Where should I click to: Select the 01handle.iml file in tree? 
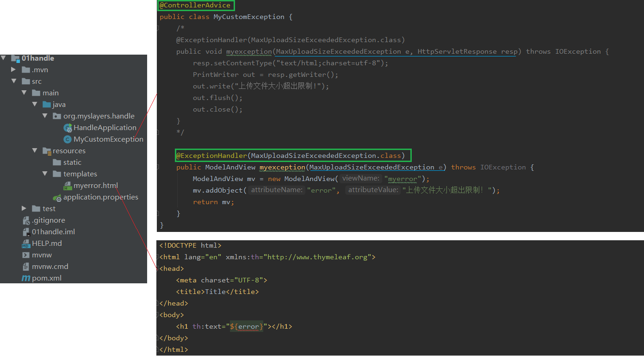[x=53, y=232]
